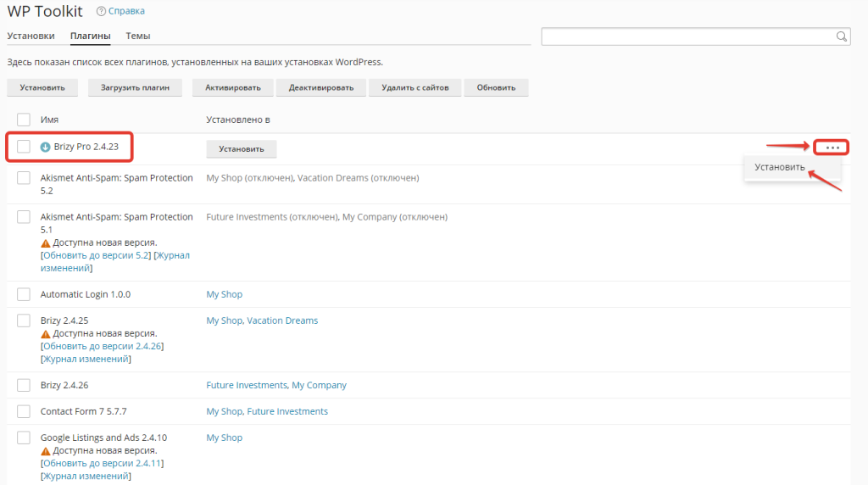The image size is (868, 485).
Task: Click Обновить до версии 5.2 link
Action: click(97, 255)
